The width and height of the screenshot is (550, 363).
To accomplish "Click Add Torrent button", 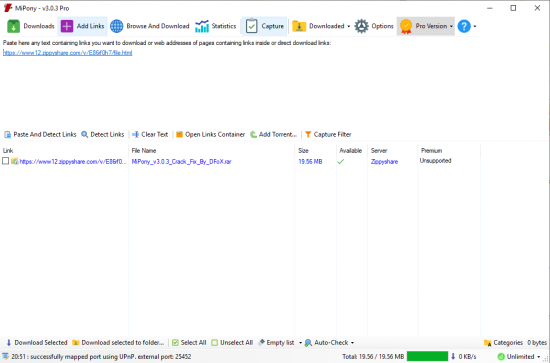I will [274, 134].
